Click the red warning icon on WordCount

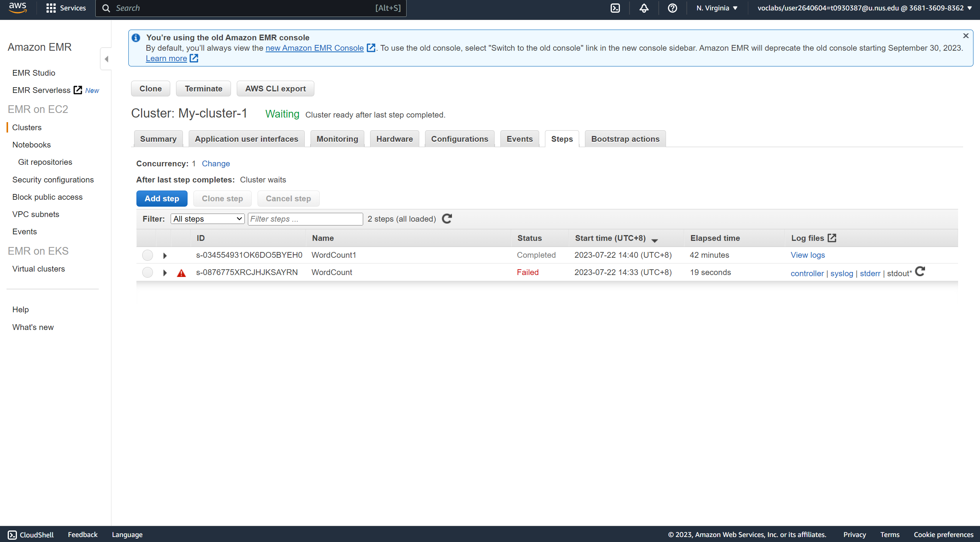(181, 273)
